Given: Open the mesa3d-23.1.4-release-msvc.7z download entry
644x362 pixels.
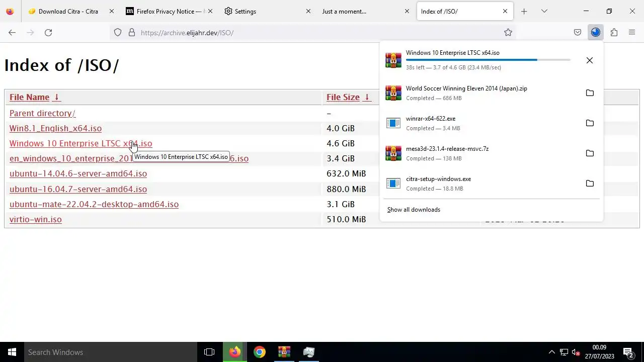Looking at the screenshot, I should 480,153.
